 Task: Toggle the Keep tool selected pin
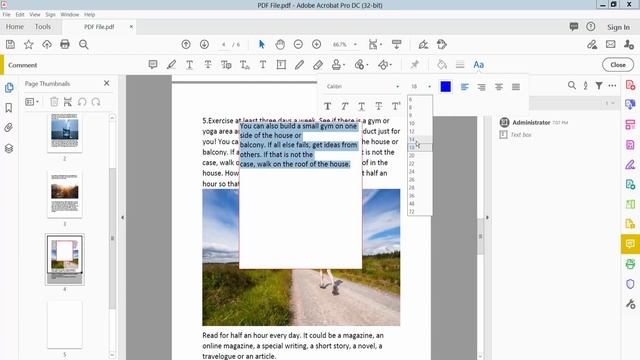pos(415,64)
